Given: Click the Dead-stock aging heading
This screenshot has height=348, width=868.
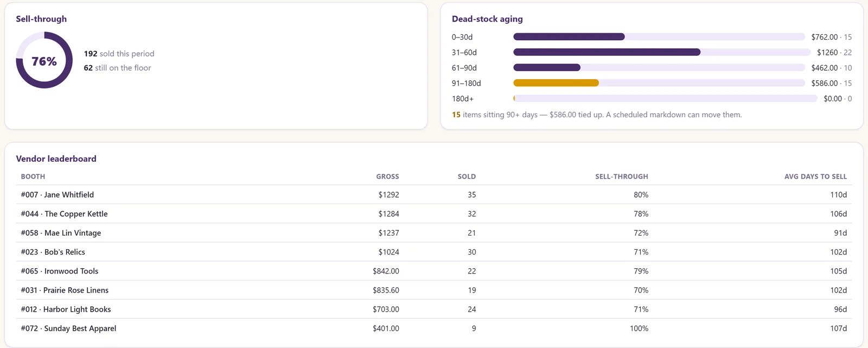Looking at the screenshot, I should coord(487,18).
